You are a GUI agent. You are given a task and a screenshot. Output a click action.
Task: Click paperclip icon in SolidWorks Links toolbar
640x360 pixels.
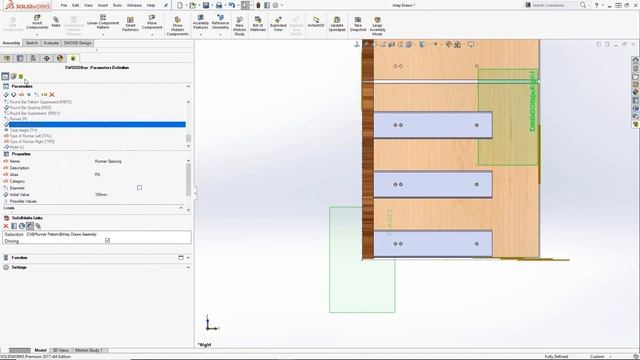tap(38, 226)
